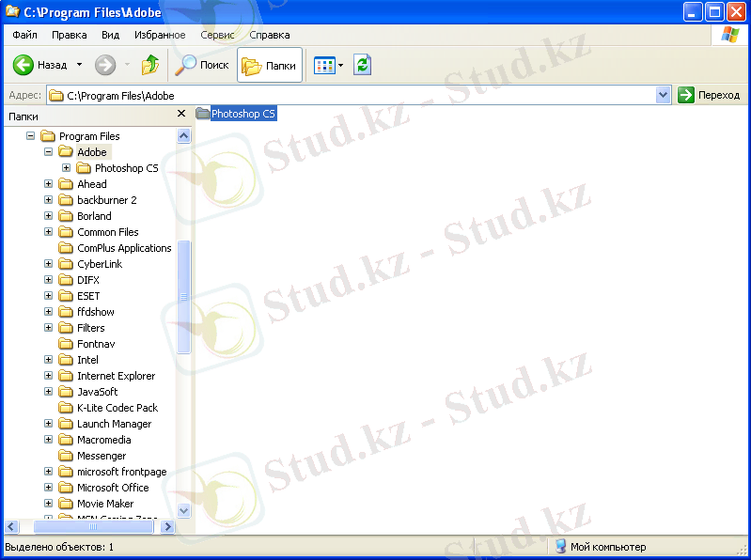Toggle the Folders pane button (Папки)

269,65
